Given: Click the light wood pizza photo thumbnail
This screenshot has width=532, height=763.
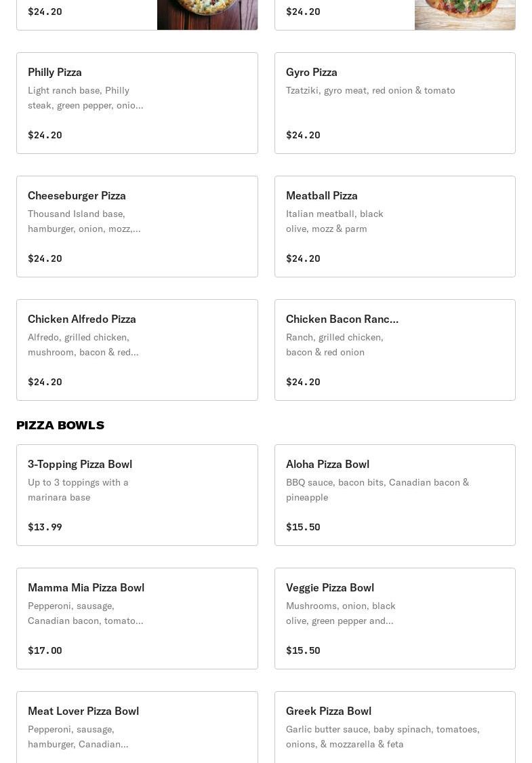Looking at the screenshot, I should click(x=464, y=14).
